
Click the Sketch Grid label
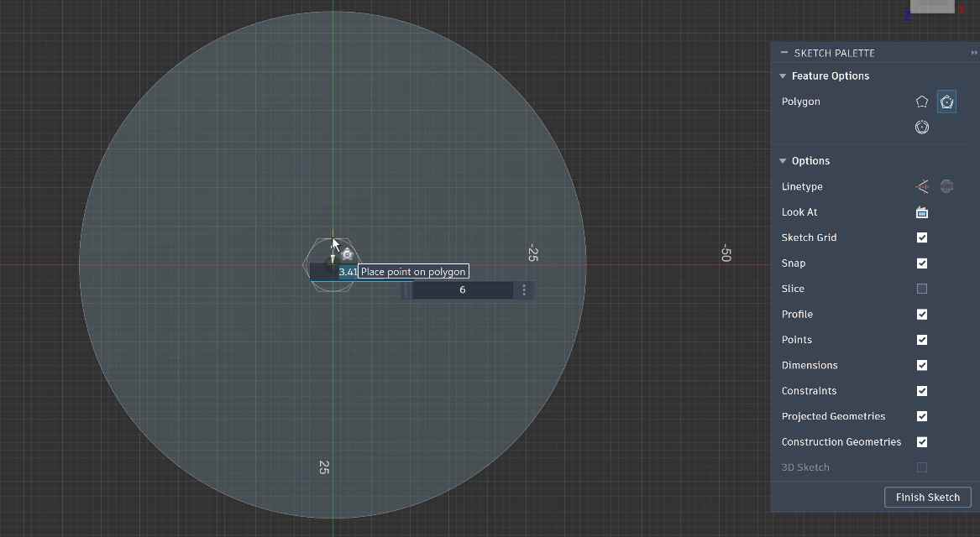(x=809, y=237)
